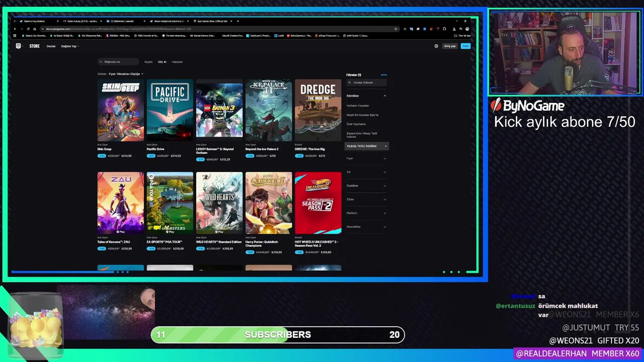Image resolution: width=644 pixels, height=362 pixels.
Task: Open the Beyond the Ice Palace 2 title link
Action: (x=262, y=149)
